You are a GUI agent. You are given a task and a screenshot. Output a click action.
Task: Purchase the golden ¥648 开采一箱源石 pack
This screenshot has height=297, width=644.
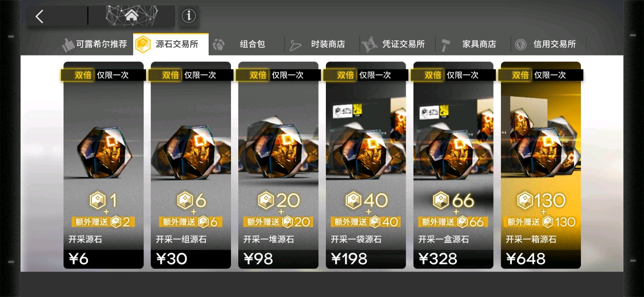(x=541, y=165)
